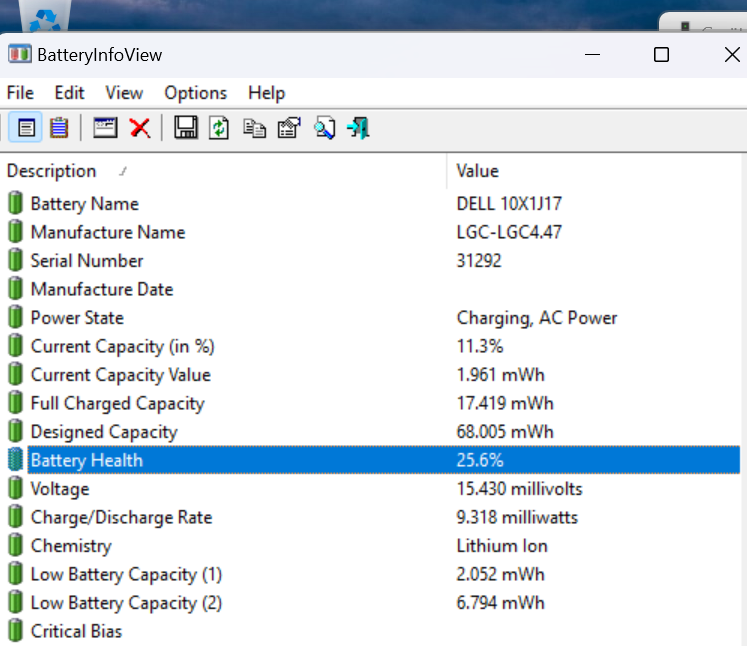Click the BatteryInfoView title bar app icon
747x646 pixels.
coord(20,54)
